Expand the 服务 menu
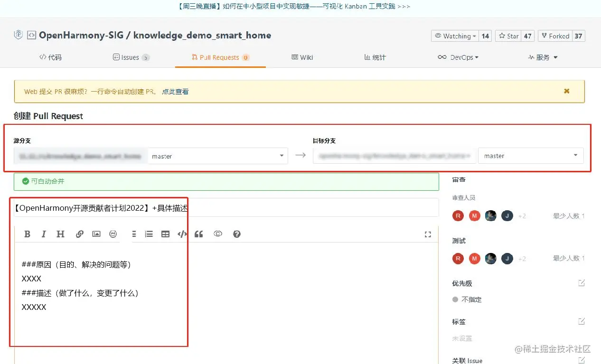This screenshot has width=601, height=364. click(543, 57)
